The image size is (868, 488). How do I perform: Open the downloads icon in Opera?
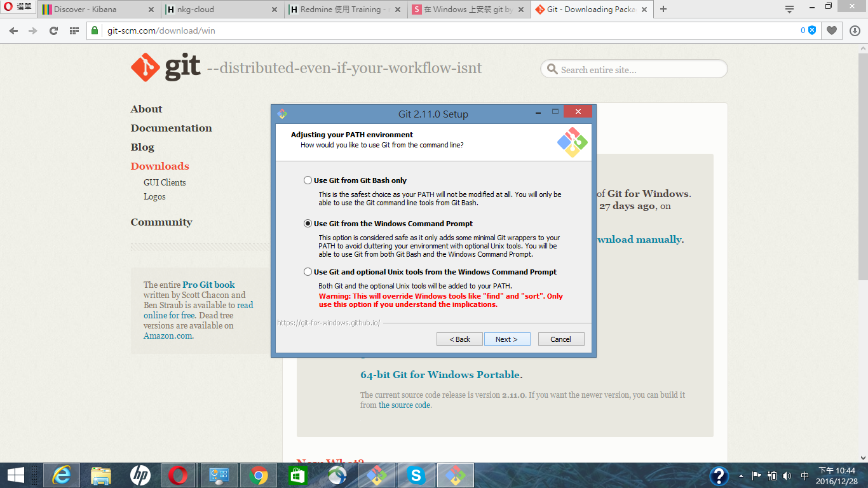coord(855,30)
